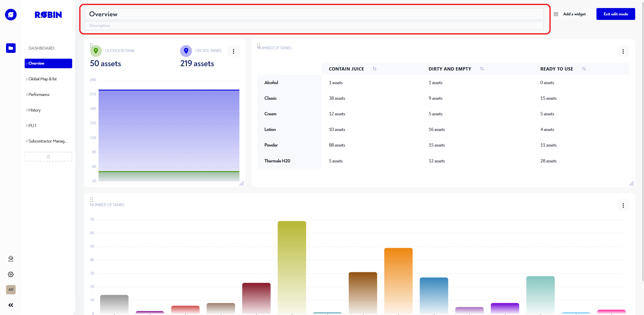Viewport: 644px width, 315px height.
Task: Click Exit edit mode button
Action: coord(616,14)
